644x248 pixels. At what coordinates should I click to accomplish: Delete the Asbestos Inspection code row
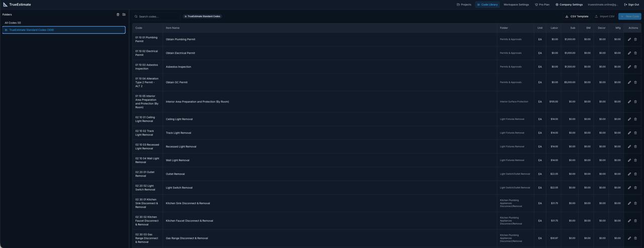635,67
